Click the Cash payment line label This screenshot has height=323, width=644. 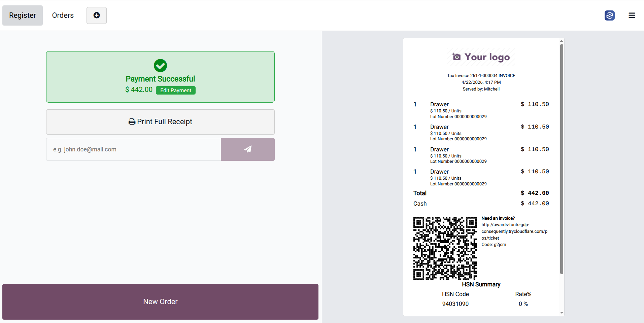point(420,204)
